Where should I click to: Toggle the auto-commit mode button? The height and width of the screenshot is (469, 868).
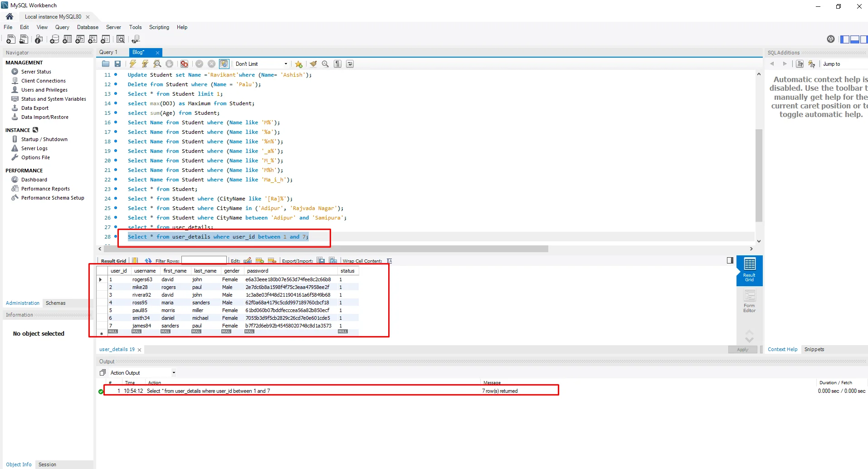[224, 64]
